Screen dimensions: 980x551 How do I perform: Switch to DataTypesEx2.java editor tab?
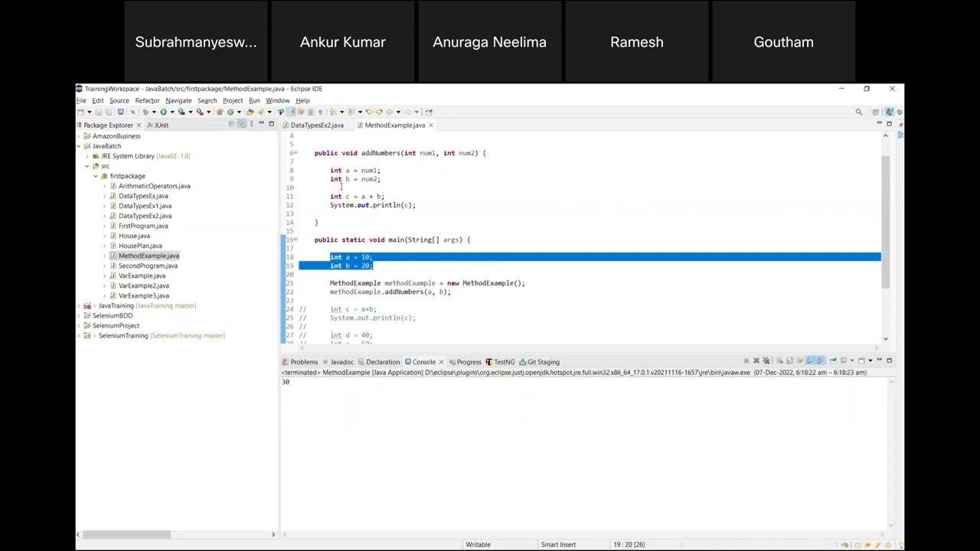(317, 125)
